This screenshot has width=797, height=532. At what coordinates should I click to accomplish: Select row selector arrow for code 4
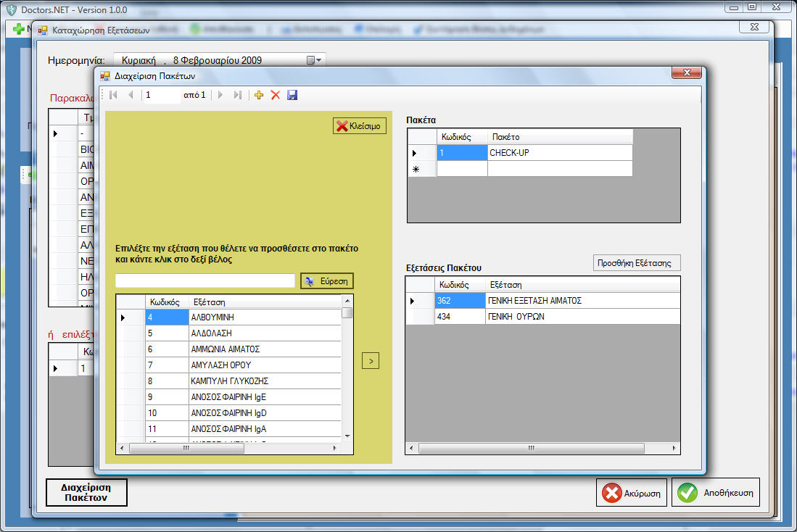(x=131, y=317)
